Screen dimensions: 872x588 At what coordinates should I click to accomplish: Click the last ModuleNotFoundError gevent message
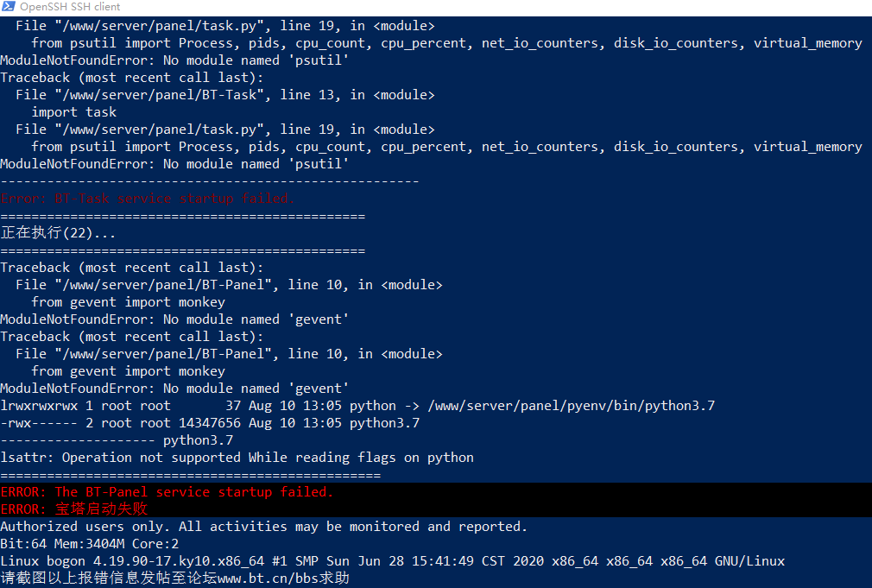click(x=174, y=389)
